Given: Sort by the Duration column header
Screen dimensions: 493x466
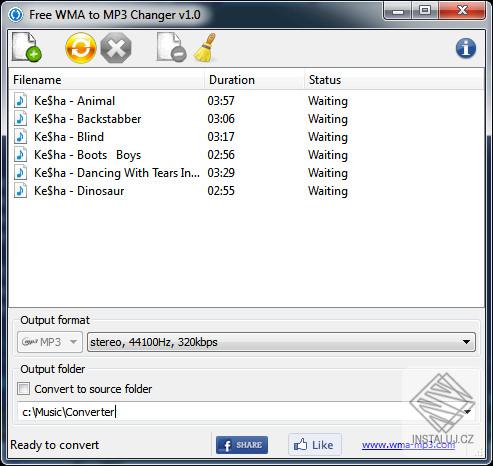Looking at the screenshot, I should point(254,80).
